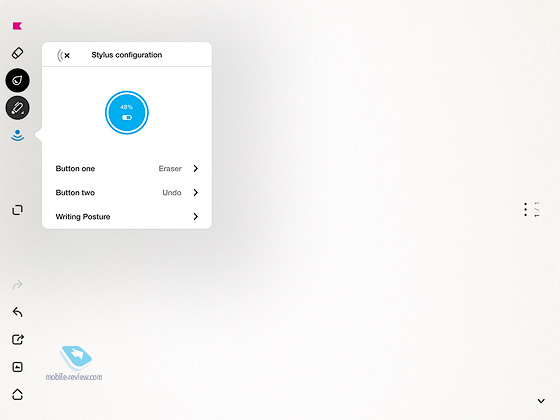Expand Writing Posture chevron
560x420 pixels.
195,216
